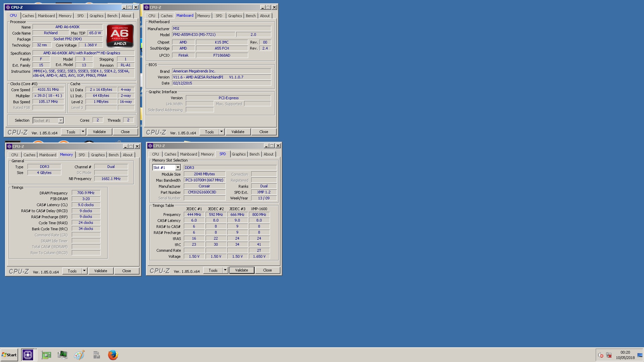Switch to Memory tab in the SPD window

point(207,154)
